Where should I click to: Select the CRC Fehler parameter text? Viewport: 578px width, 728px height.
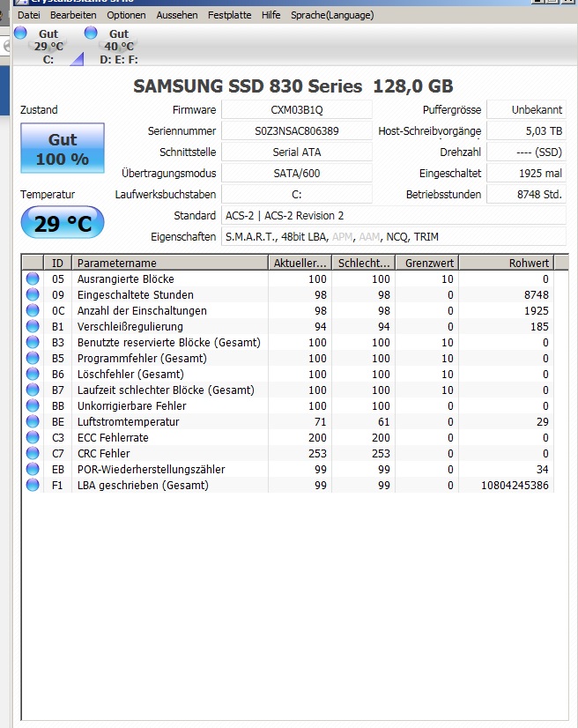pos(104,453)
